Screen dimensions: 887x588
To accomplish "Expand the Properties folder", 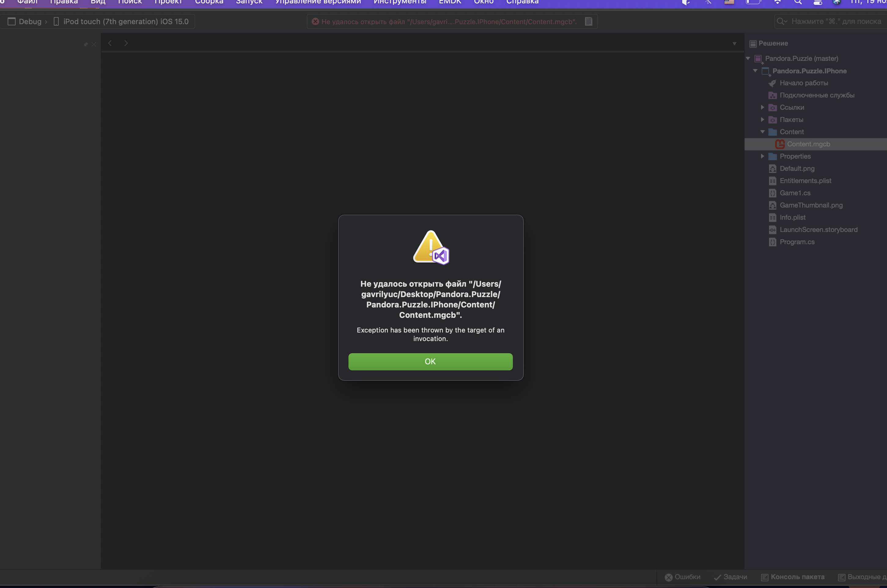I will click(763, 156).
